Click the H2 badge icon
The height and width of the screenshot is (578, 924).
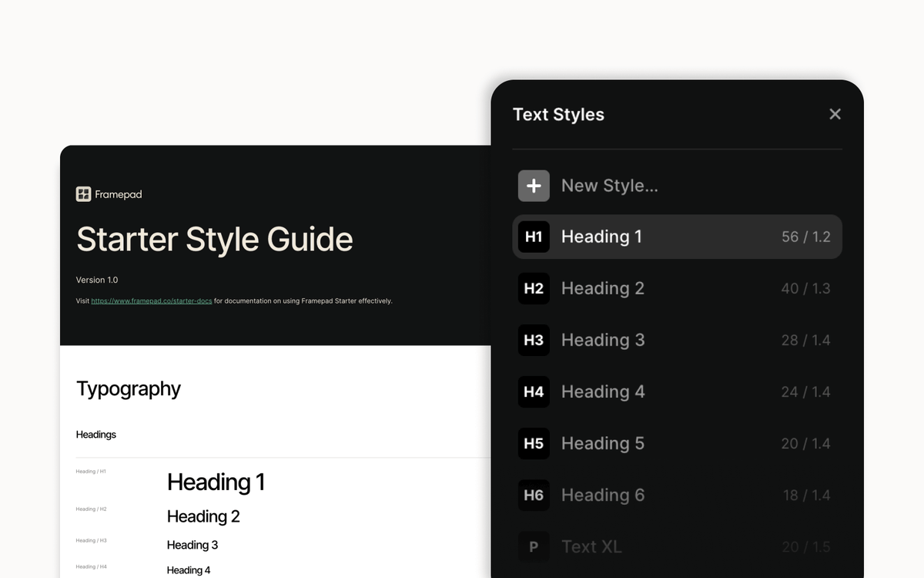pyautogui.click(x=534, y=288)
